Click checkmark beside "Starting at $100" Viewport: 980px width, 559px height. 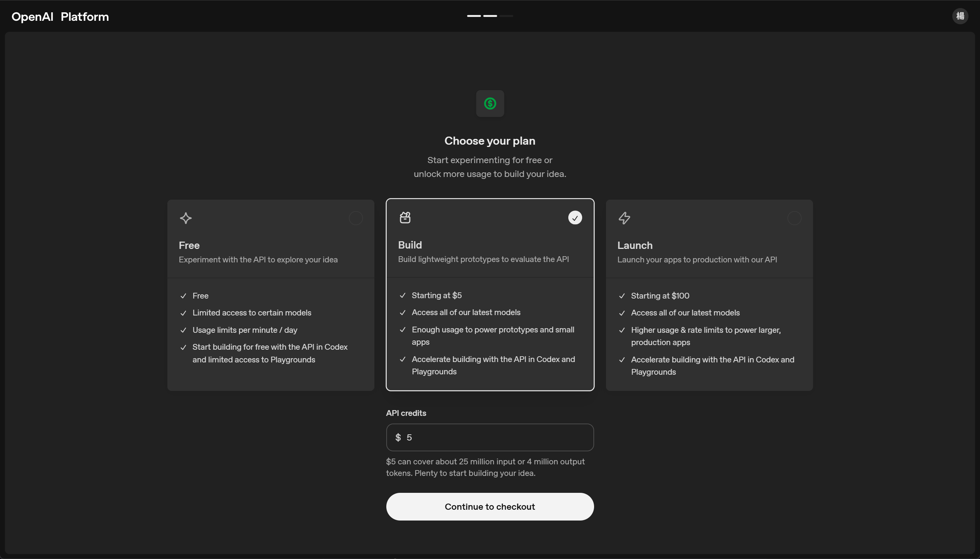[x=622, y=296]
